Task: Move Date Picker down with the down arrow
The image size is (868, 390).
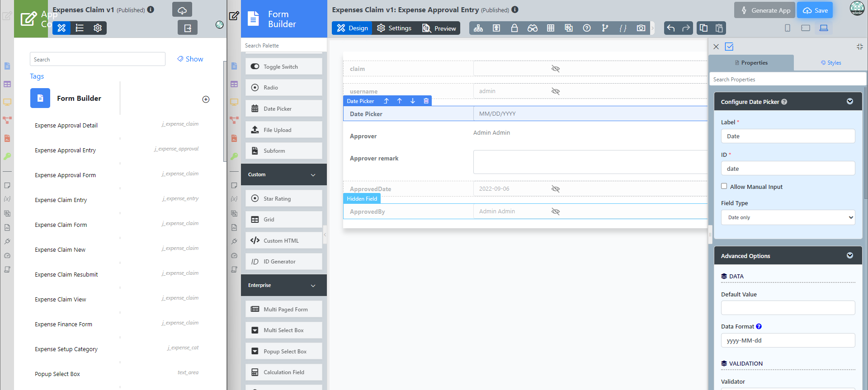Action: pyautogui.click(x=413, y=101)
